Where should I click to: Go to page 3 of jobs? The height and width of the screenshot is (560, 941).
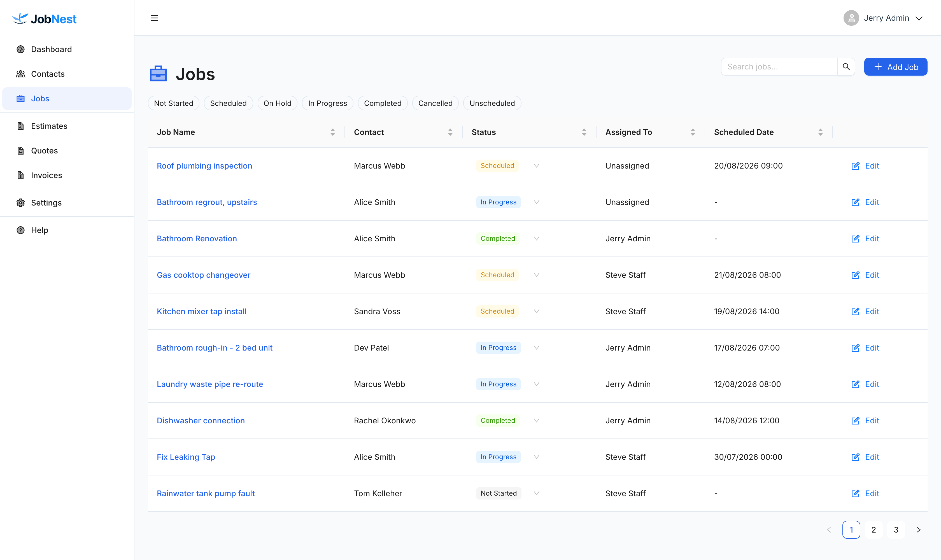click(x=896, y=530)
